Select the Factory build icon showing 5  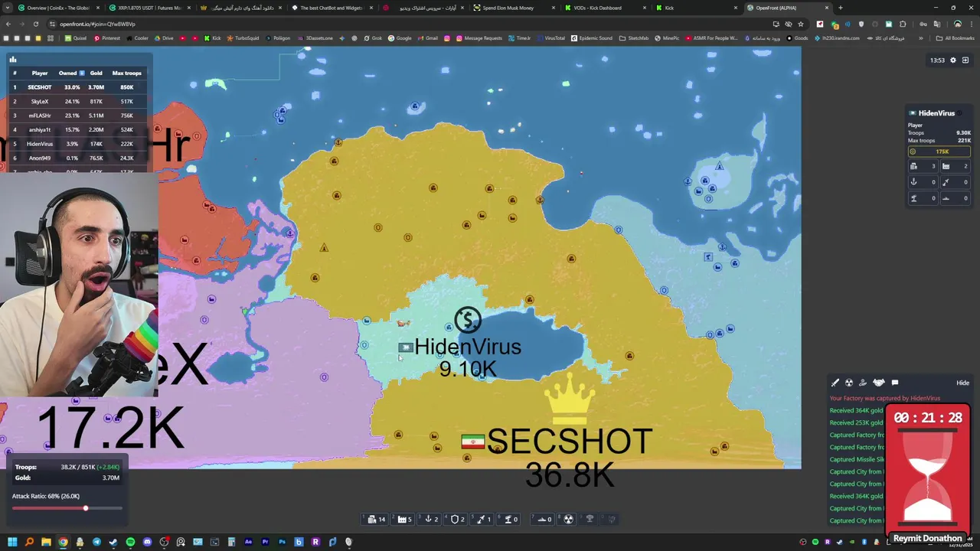pyautogui.click(x=403, y=519)
